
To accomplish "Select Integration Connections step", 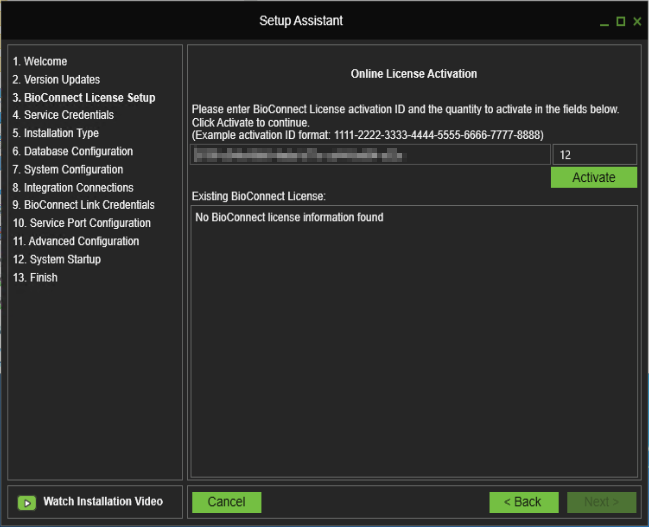I will (73, 188).
